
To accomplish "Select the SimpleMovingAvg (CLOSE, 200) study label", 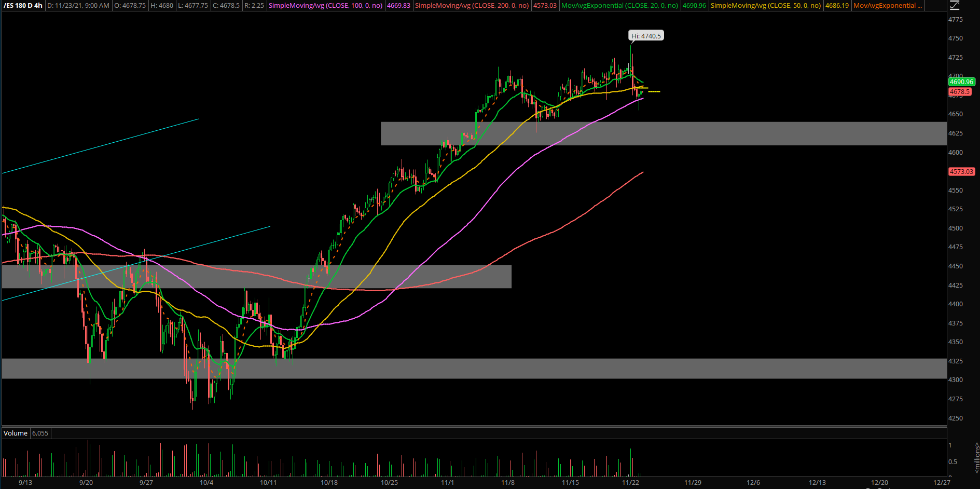I will pos(472,5).
